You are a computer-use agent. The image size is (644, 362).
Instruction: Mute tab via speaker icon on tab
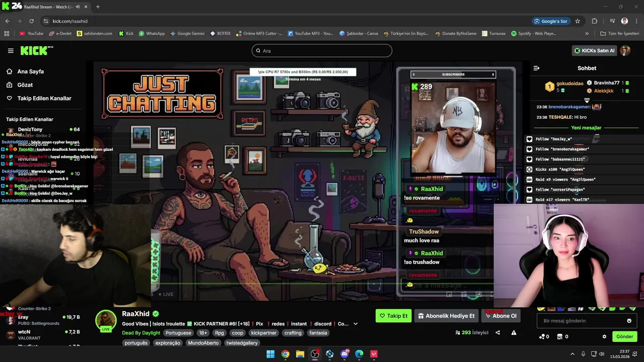tap(77, 7)
